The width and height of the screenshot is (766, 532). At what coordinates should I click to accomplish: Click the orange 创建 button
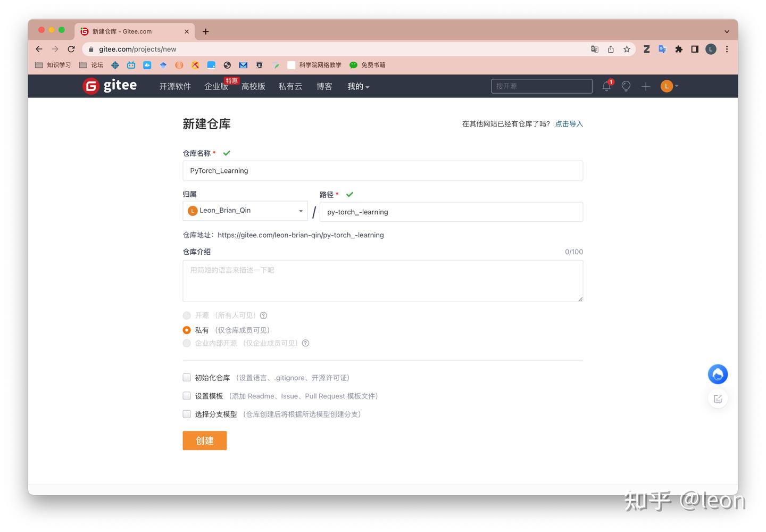tap(205, 440)
